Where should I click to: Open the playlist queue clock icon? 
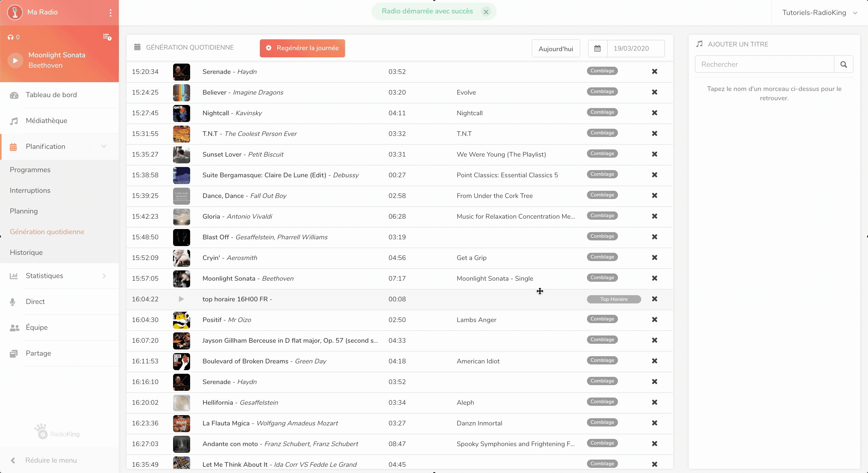[x=107, y=37]
